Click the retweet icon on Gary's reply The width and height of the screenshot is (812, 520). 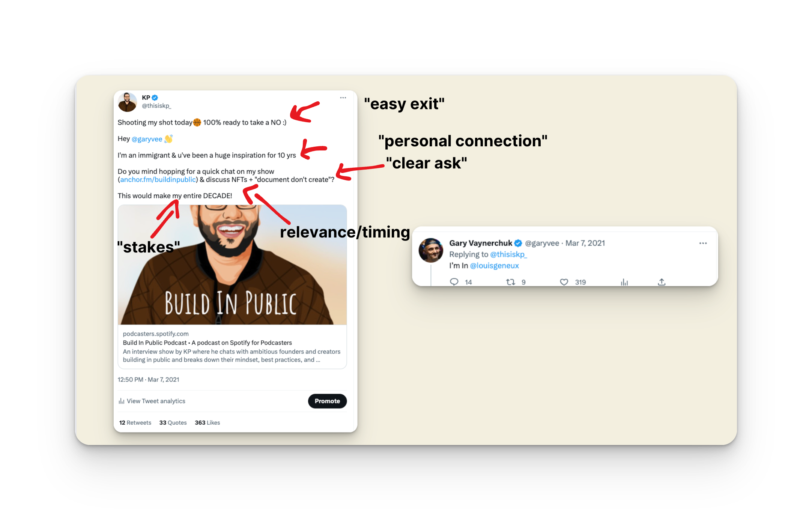[510, 282]
